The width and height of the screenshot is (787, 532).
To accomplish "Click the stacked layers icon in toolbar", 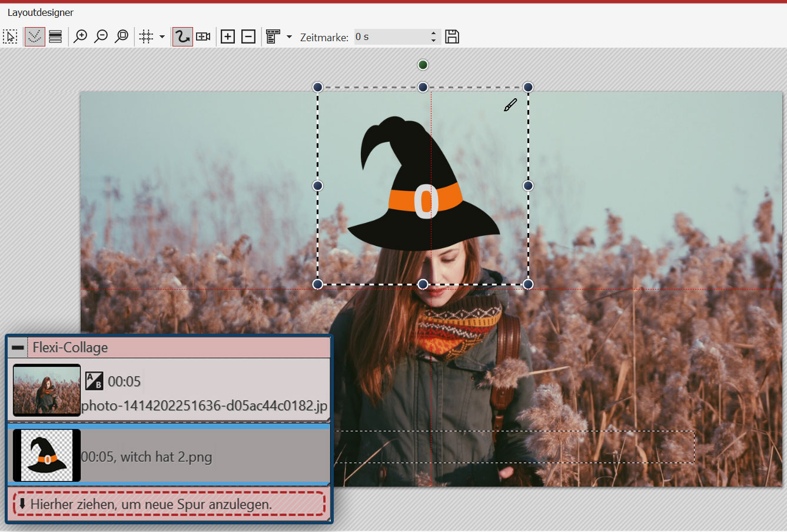I will point(55,37).
